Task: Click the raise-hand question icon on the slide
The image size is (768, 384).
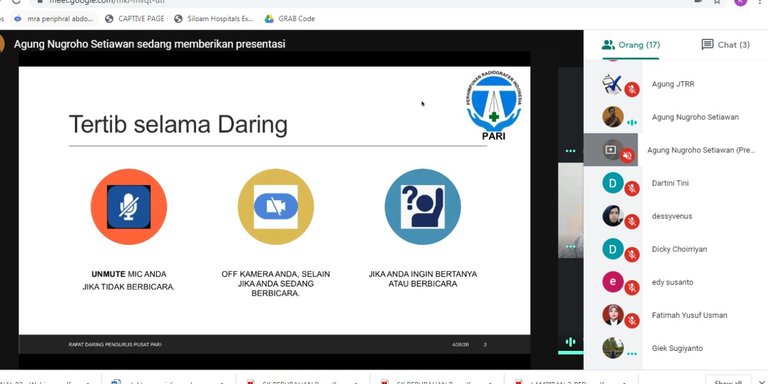Action: (x=423, y=207)
